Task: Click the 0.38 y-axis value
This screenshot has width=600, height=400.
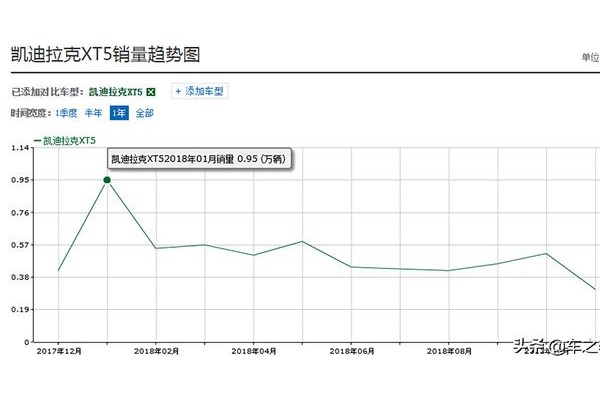Action: pyautogui.click(x=20, y=277)
